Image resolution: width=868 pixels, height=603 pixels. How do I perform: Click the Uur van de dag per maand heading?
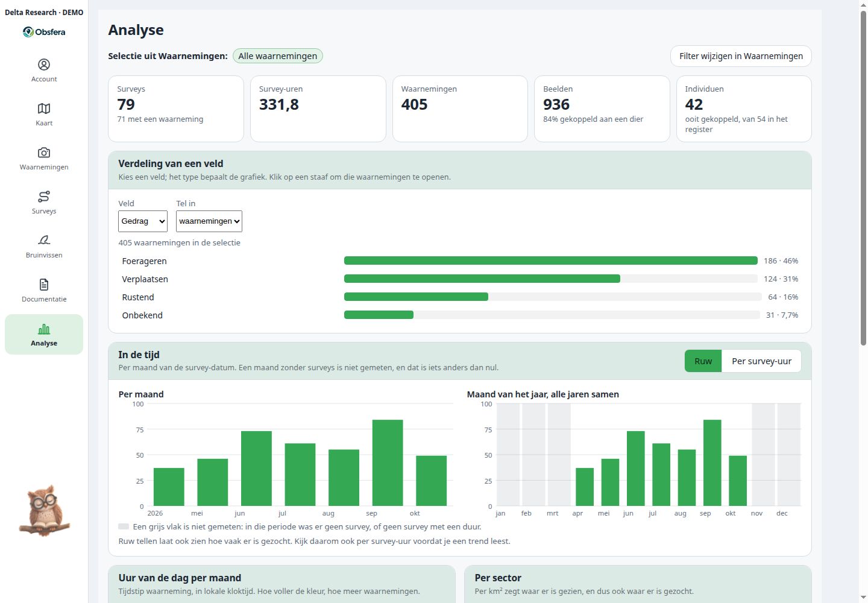click(180, 578)
